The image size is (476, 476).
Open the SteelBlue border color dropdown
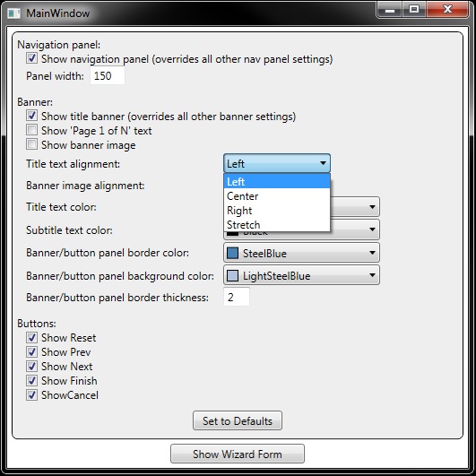coord(301,253)
